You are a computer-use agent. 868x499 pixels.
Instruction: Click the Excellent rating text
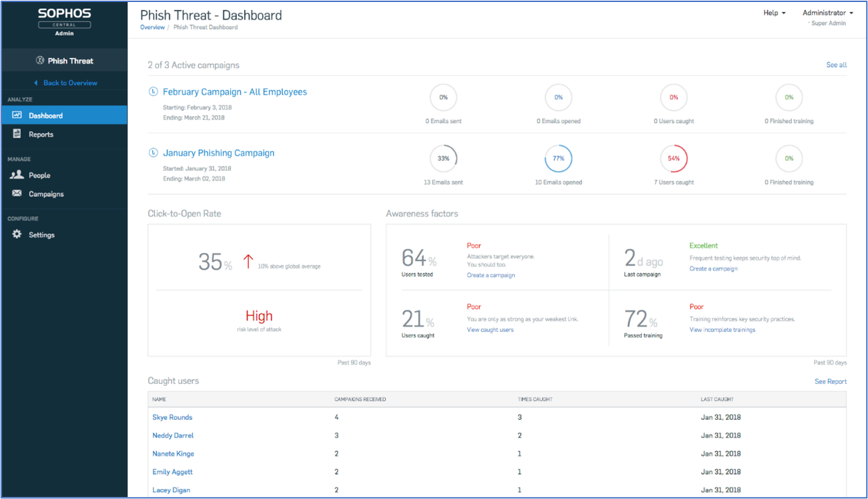[704, 246]
